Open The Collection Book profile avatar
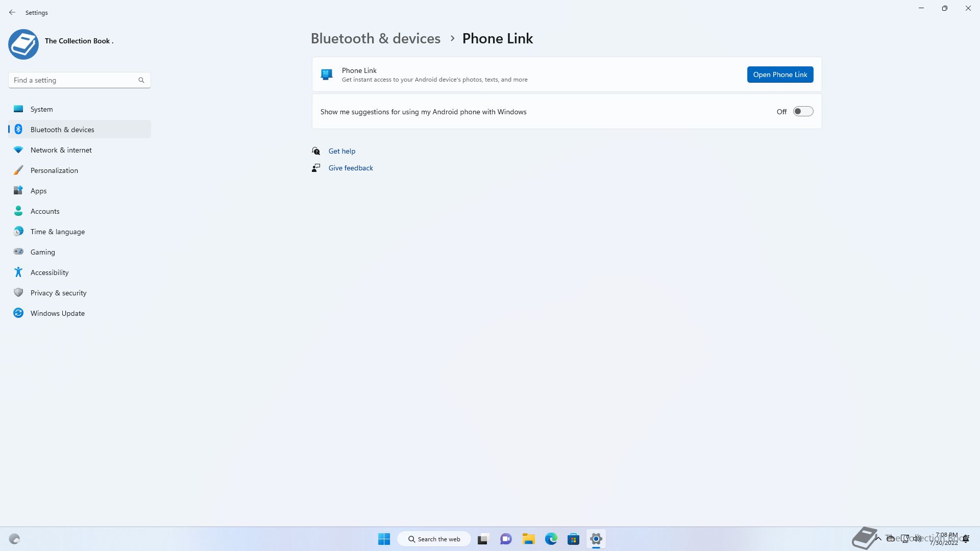Viewport: 980px width, 551px height. click(x=23, y=44)
